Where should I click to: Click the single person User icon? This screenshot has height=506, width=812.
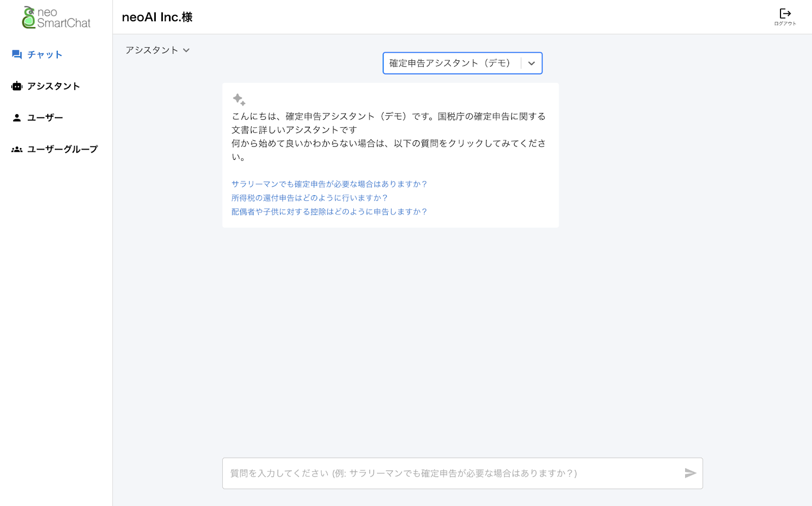[17, 118]
